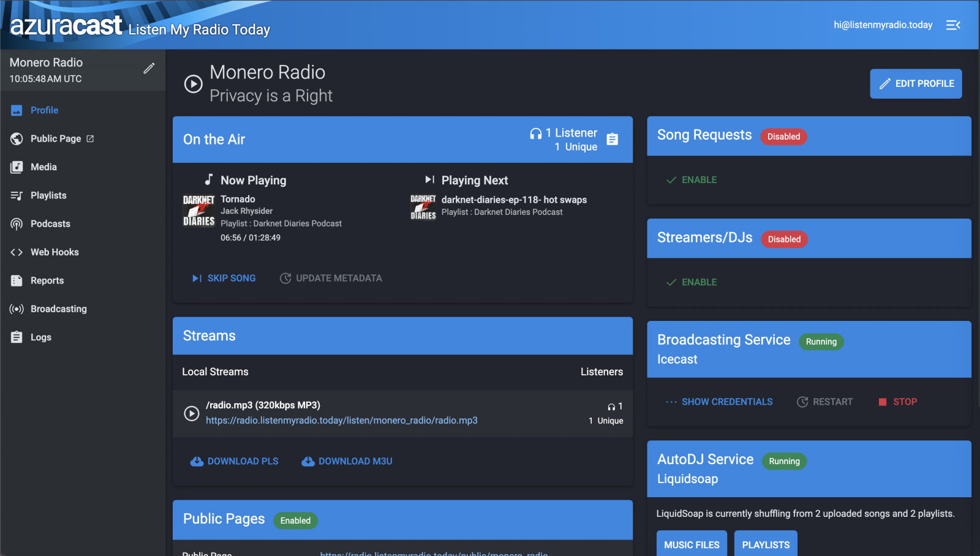Click the Edit Profile button
This screenshot has height=556, width=980.
916,84
